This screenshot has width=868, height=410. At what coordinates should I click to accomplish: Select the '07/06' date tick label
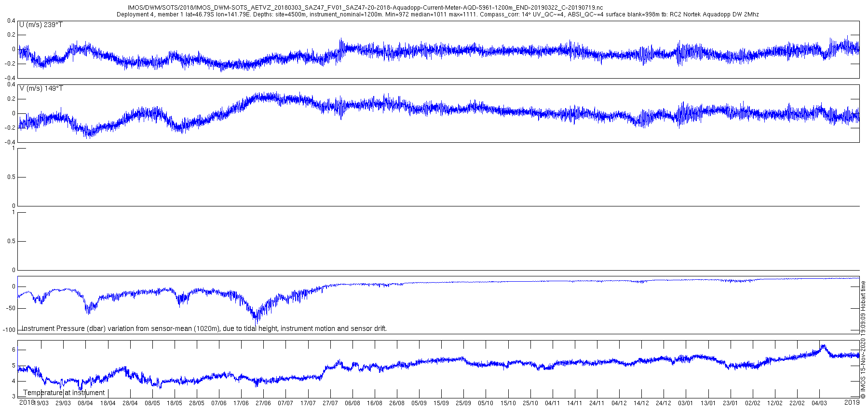218,403
